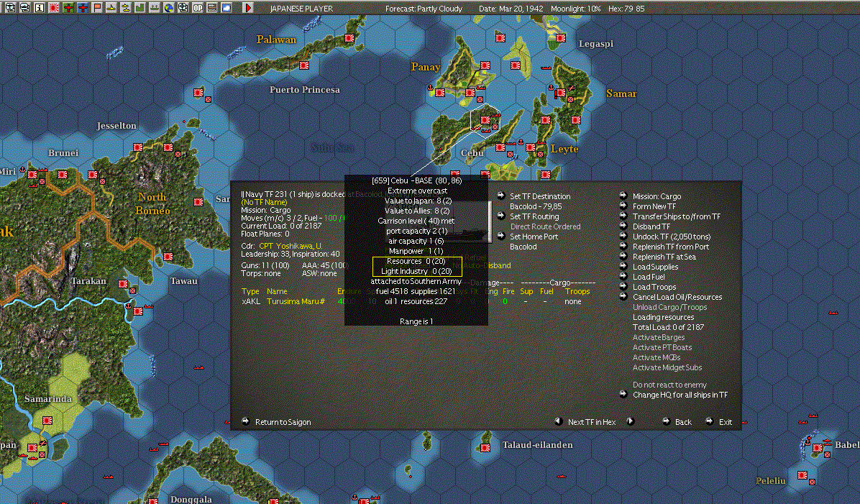Click the cloud weather toolbar icon
Screen dimensions: 860x504
tap(226, 8)
